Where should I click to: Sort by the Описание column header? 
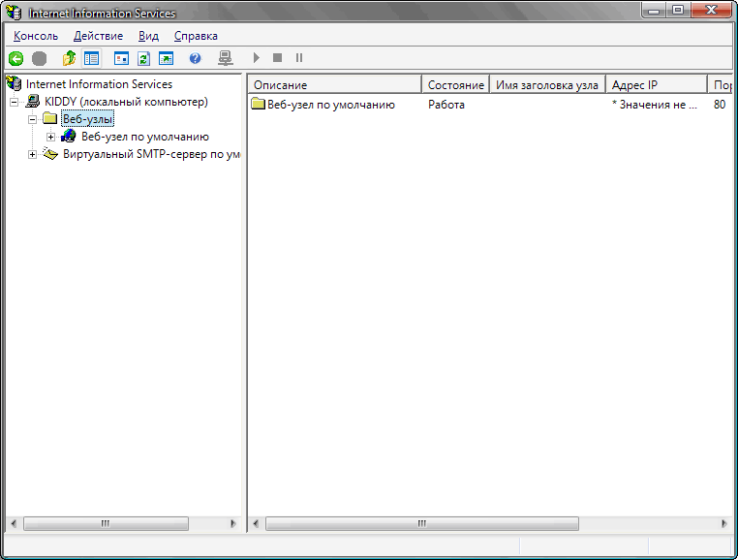334,85
